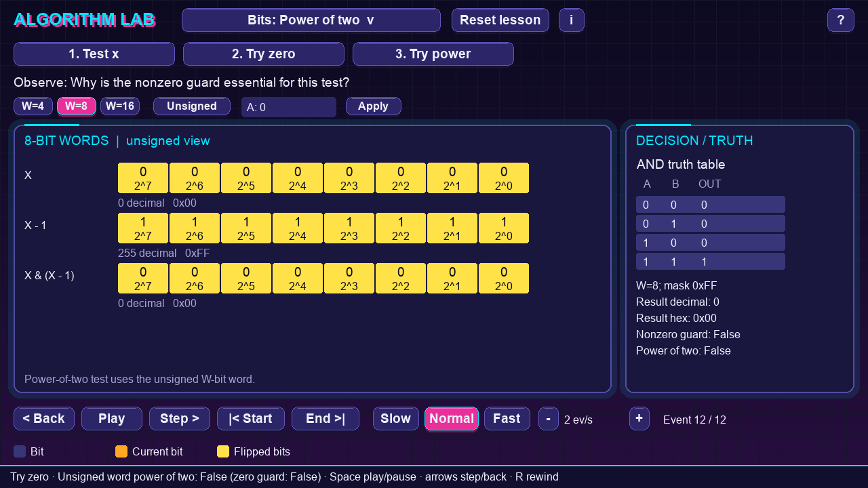Click the "2 ev/s" speed readout
868x488 pixels.
[x=578, y=420]
